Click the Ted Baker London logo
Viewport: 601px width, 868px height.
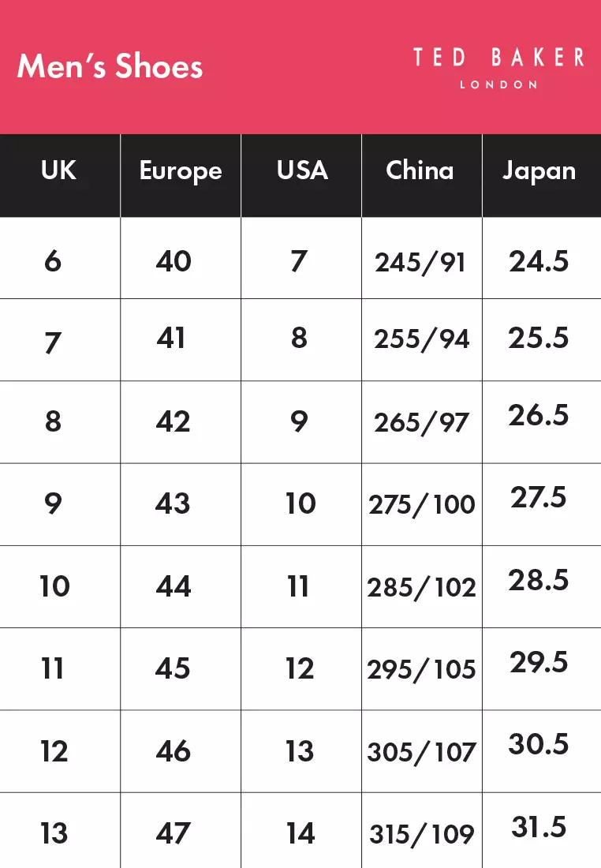(x=498, y=69)
